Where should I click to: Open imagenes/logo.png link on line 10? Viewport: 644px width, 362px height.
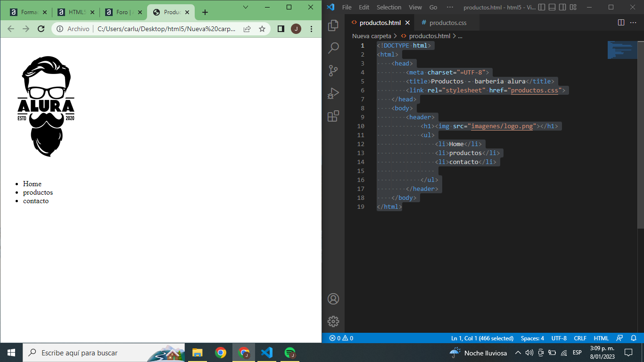click(x=502, y=126)
